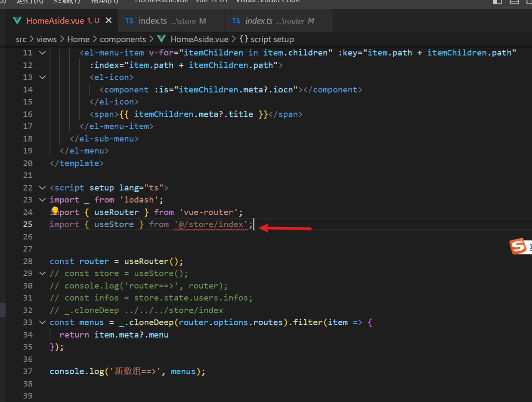532x402 pixels.
Task: Click the '新数组==>' string on line 37
Action: point(136,371)
